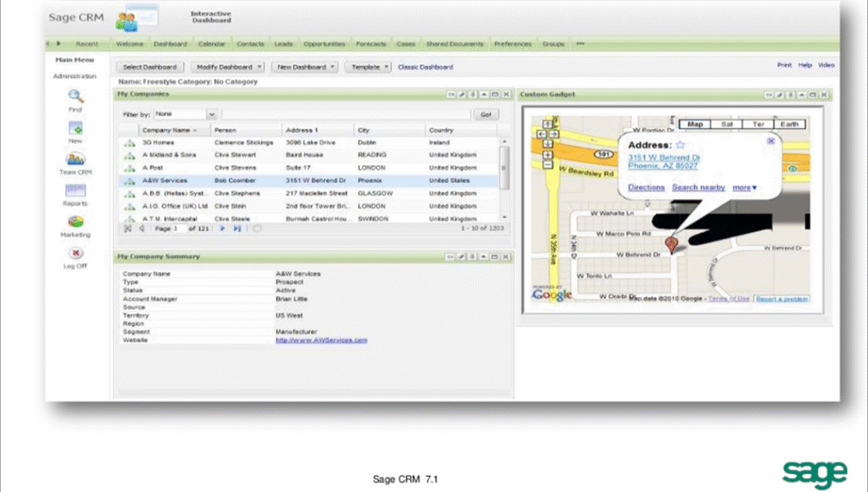Open the Marketing pie-chart icon
The image size is (868, 492).
tap(75, 222)
